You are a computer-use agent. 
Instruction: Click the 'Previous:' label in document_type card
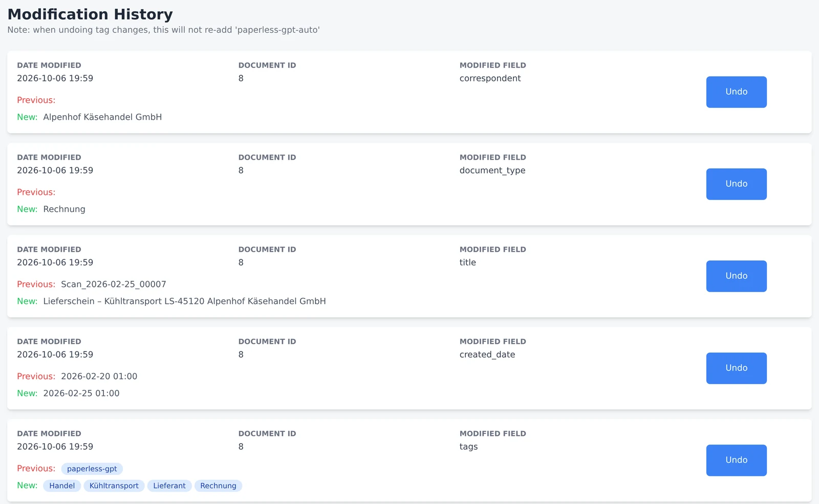(36, 192)
